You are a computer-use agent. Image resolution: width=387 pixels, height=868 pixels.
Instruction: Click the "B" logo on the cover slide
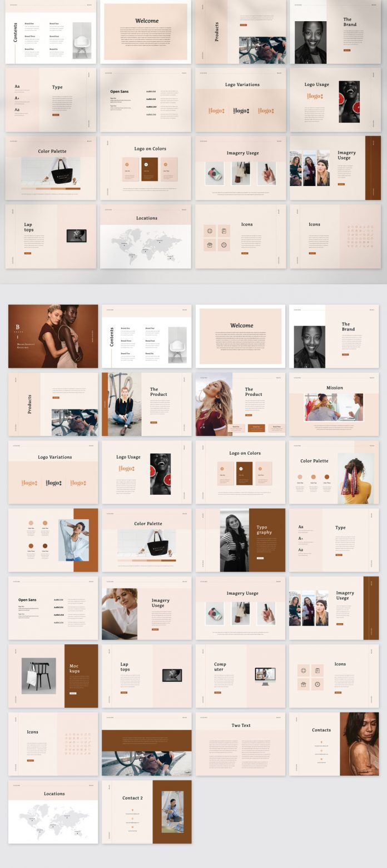point(17,327)
